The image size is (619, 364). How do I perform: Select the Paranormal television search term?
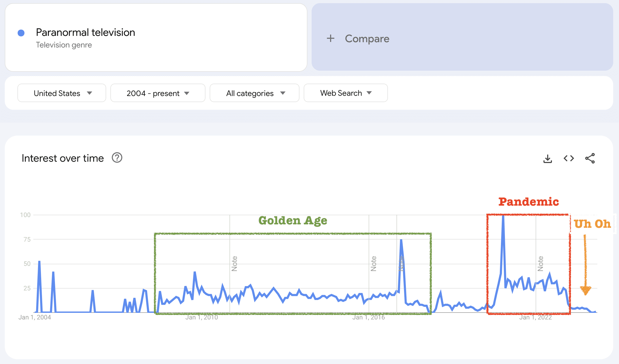pyautogui.click(x=85, y=32)
